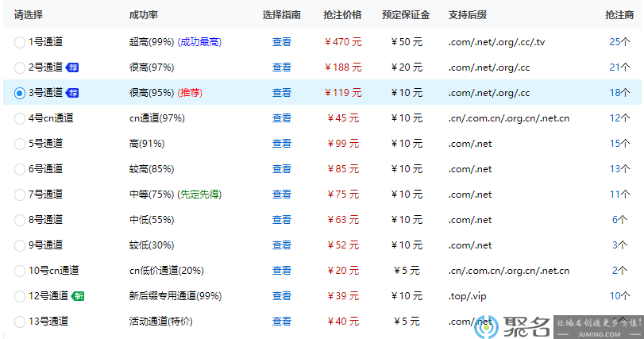Screen dimensions: 644x339
Task: Select 4号cn通道 radio button
Action: [20, 118]
